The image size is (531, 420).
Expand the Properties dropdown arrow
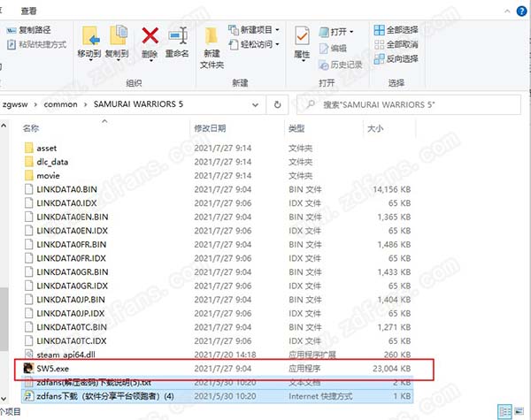pos(304,61)
